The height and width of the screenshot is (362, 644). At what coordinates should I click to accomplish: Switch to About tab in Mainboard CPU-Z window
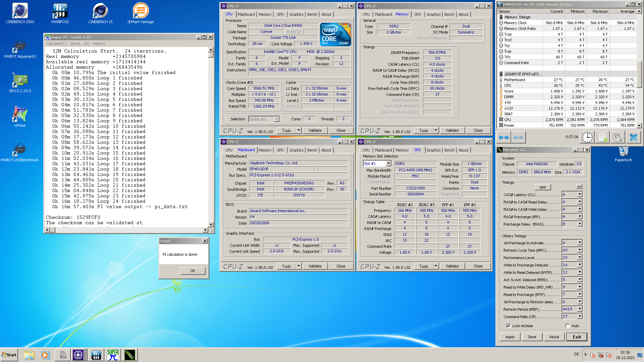tap(326, 150)
